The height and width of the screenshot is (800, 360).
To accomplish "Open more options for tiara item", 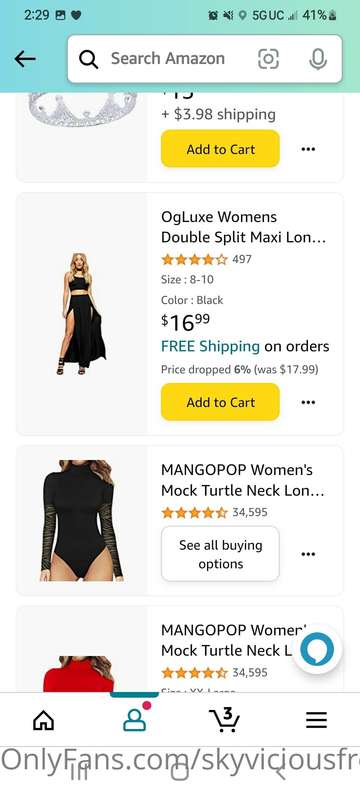I will tap(308, 149).
